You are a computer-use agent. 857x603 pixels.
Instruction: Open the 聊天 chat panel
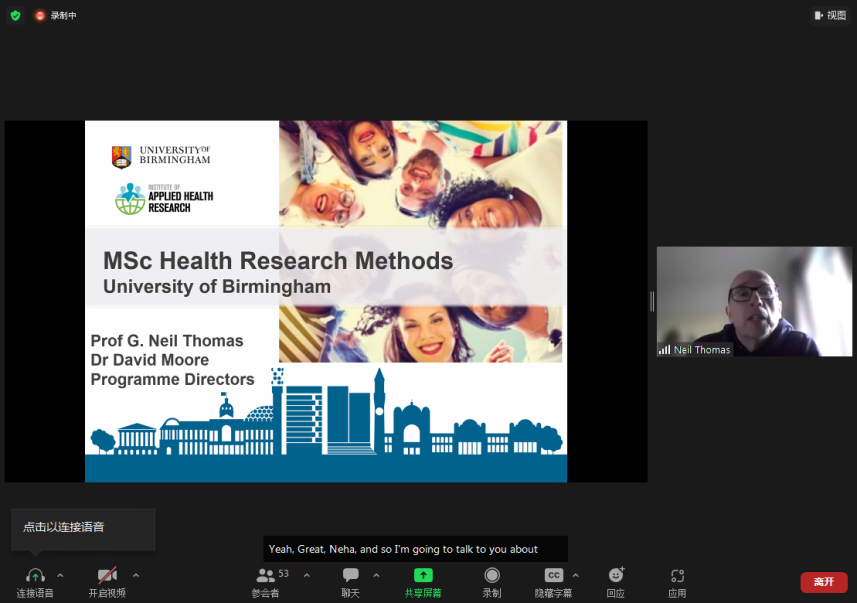(x=350, y=582)
